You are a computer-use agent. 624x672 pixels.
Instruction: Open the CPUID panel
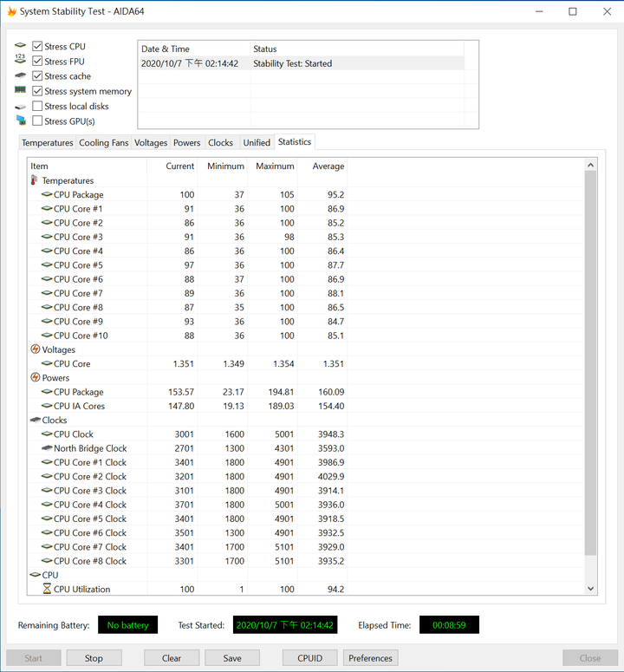pos(309,658)
